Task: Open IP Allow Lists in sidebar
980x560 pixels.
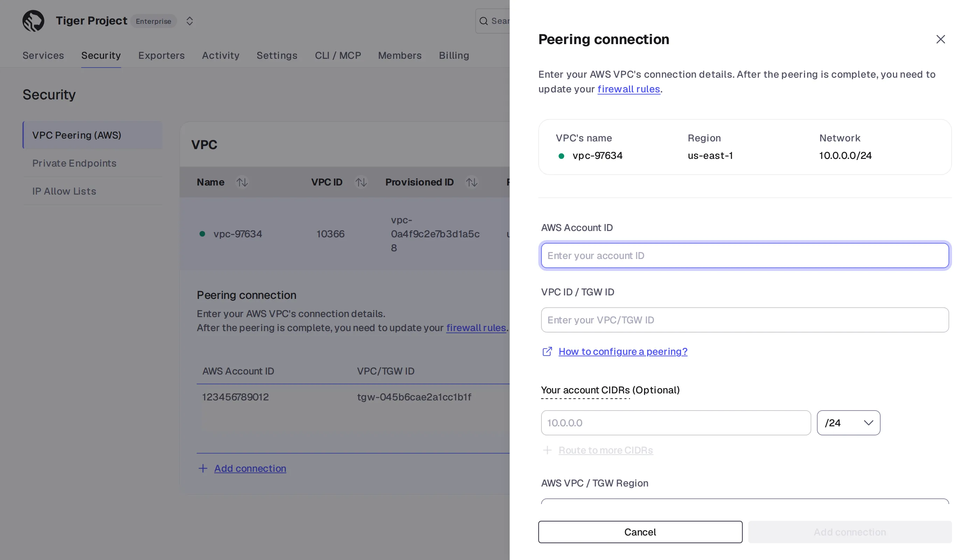Action: (x=92, y=191)
